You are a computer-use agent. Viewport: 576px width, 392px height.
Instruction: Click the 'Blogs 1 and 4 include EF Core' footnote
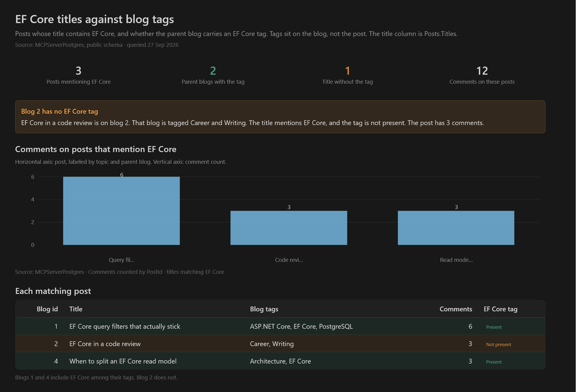point(96,377)
